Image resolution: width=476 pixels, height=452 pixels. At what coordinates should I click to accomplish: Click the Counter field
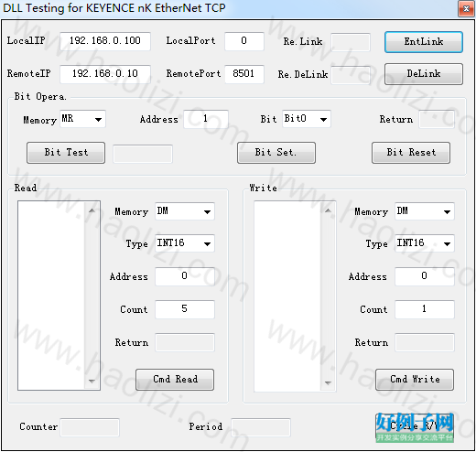pyautogui.click(x=90, y=427)
